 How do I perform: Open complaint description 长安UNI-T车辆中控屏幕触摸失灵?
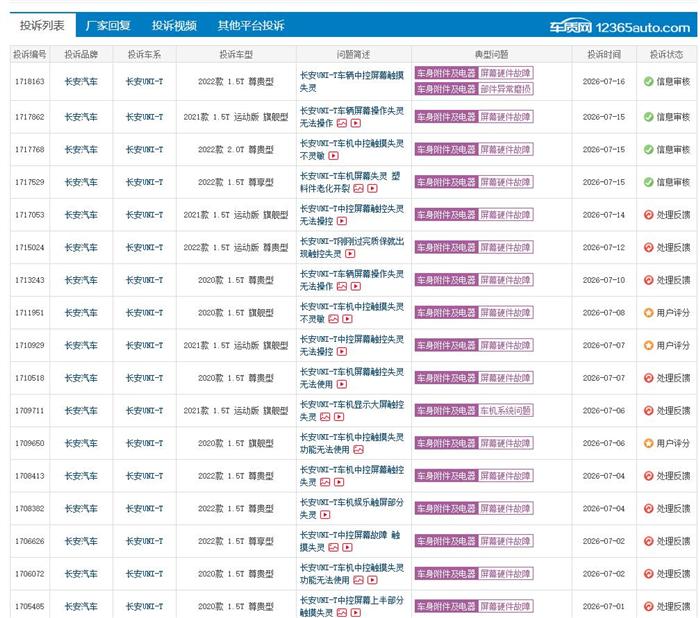tap(352, 81)
